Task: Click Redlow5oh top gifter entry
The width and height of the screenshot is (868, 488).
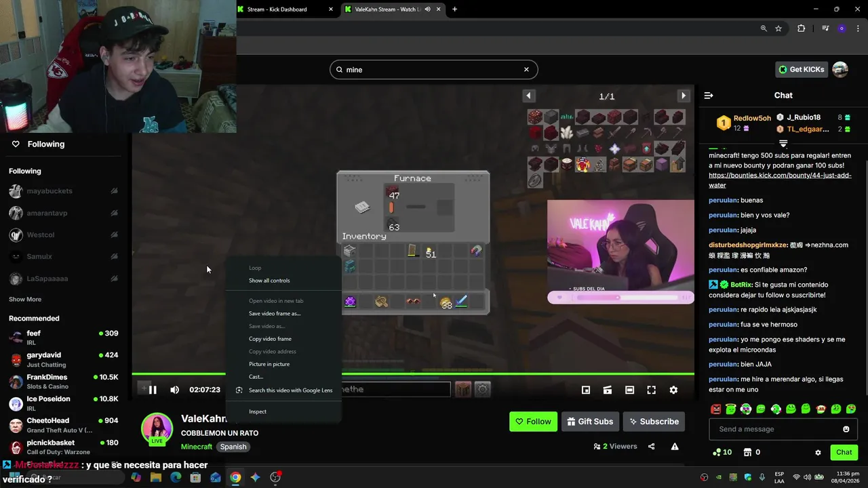Action: 743,123
